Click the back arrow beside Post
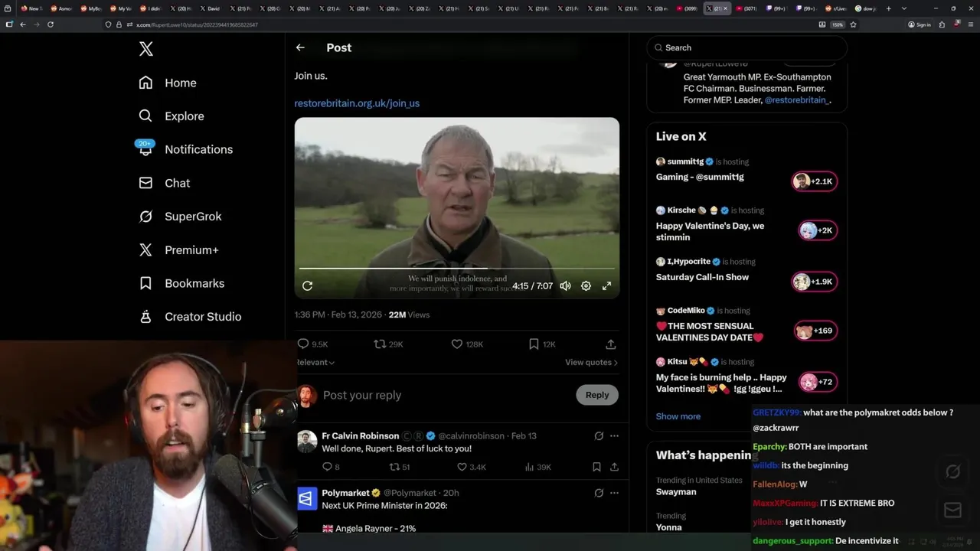Screen dimensions: 980x551 (300, 47)
